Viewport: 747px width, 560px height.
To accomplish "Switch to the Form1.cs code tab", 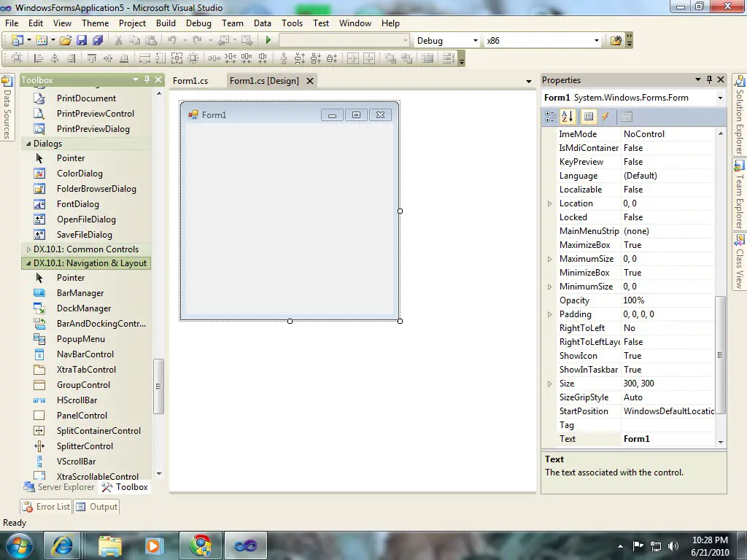I will [x=190, y=81].
